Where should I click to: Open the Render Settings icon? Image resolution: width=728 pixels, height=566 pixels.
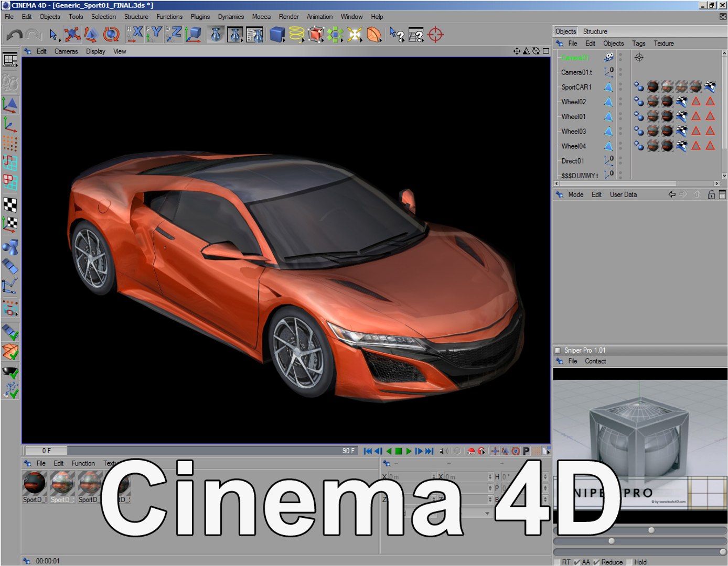(254, 35)
